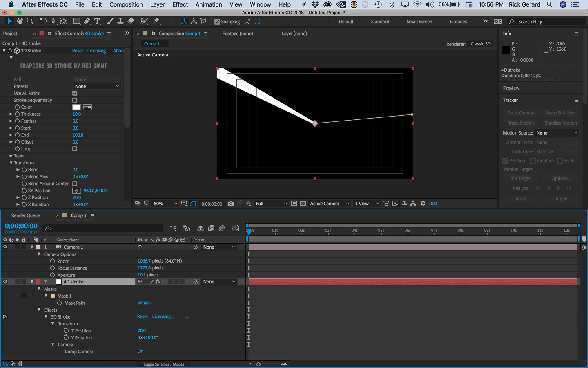
Task: Click the Puppet Pin tool
Action: pos(156,21)
